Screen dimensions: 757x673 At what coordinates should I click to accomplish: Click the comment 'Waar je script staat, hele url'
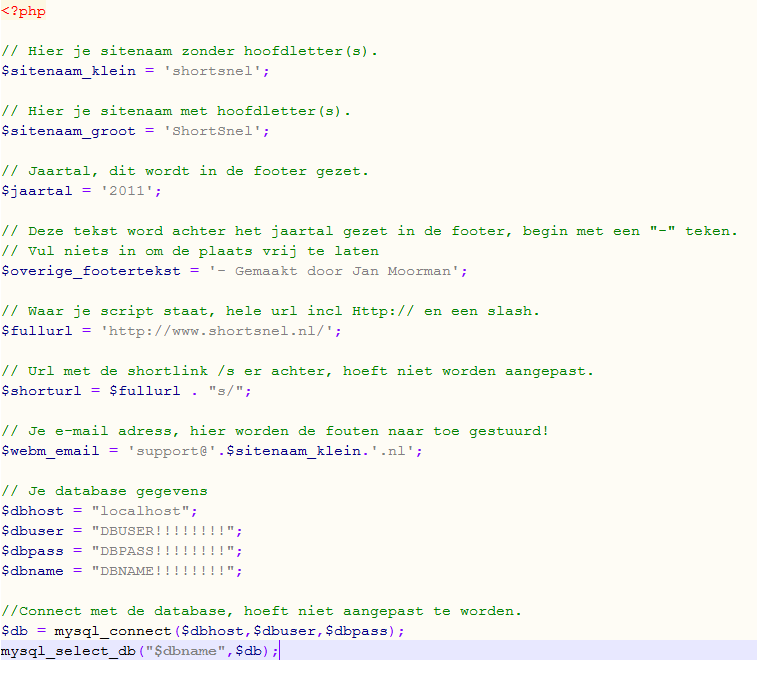point(270,311)
